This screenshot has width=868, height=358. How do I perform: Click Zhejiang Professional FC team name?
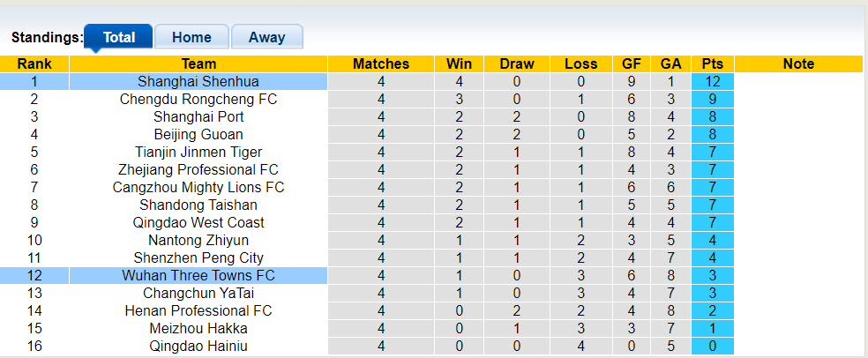198,169
